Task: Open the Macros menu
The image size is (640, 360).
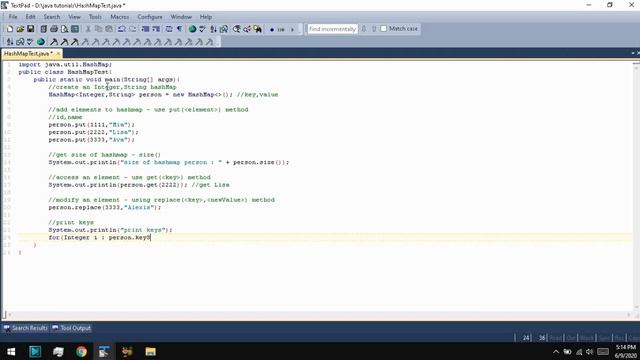Action: coord(120,17)
